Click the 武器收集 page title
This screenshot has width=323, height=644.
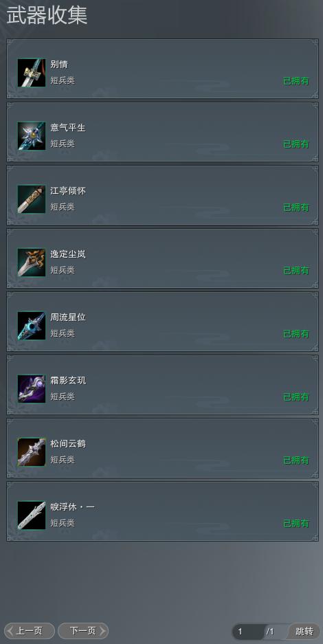click(47, 15)
